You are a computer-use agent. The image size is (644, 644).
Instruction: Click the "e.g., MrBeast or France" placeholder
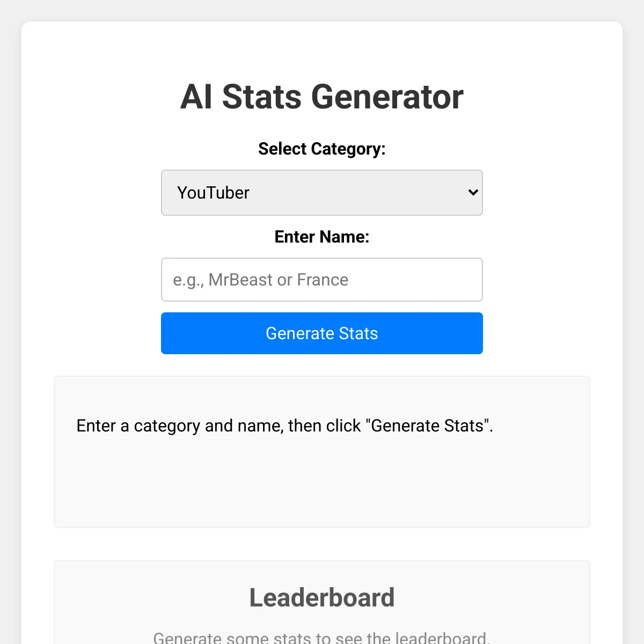260,280
